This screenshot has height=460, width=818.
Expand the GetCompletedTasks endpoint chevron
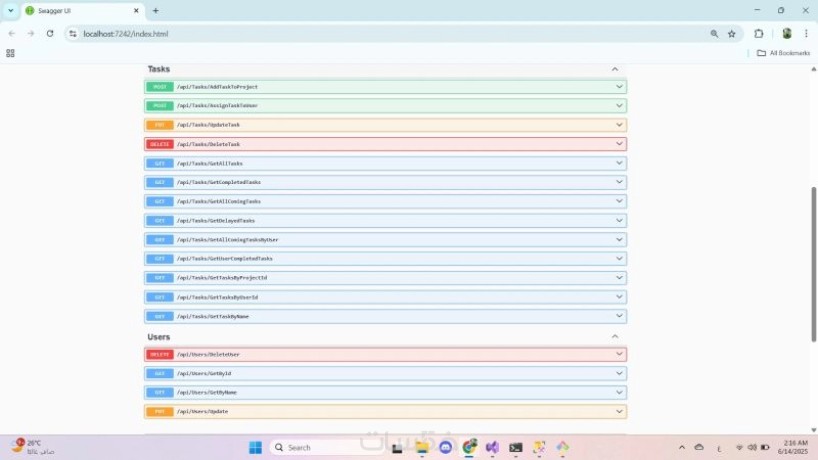click(x=619, y=181)
